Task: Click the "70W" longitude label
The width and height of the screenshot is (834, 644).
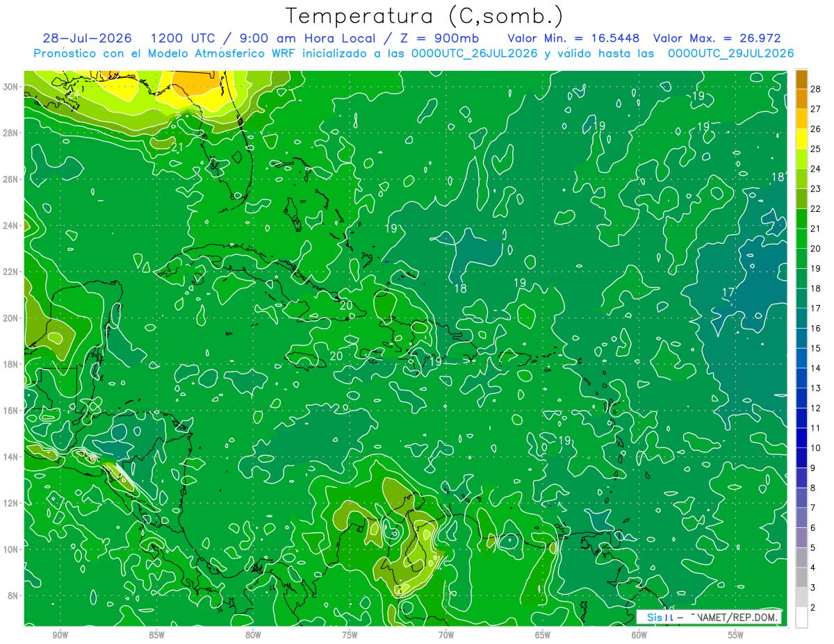Action: [446, 635]
